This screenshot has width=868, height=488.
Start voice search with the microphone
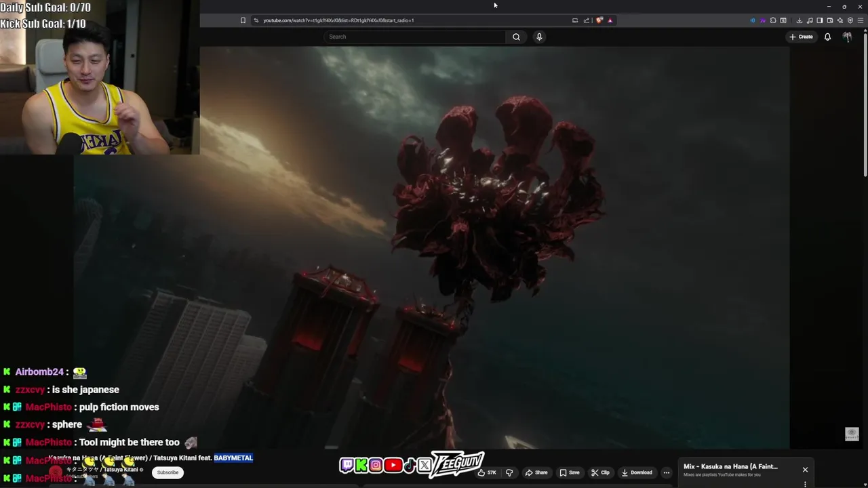point(539,37)
